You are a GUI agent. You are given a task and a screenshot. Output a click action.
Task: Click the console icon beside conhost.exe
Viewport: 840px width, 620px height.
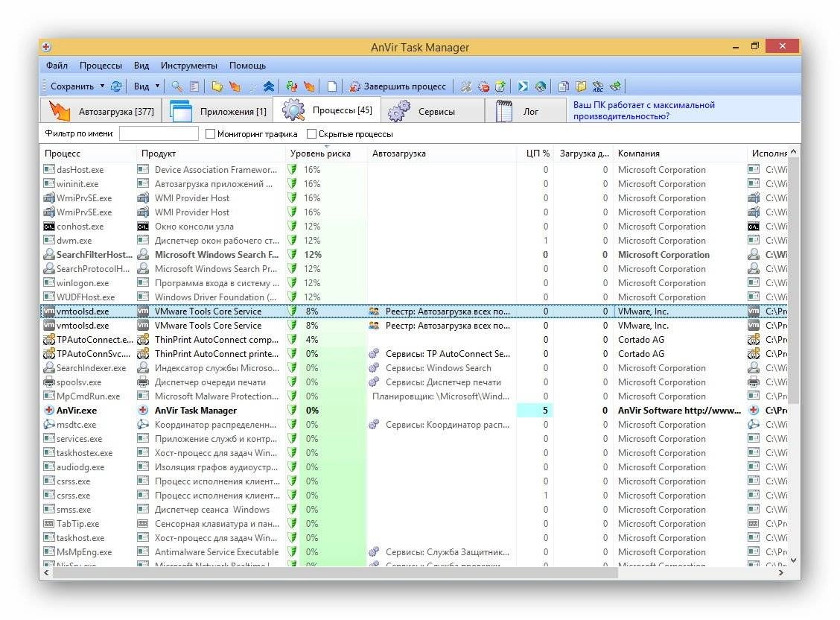click(x=48, y=227)
